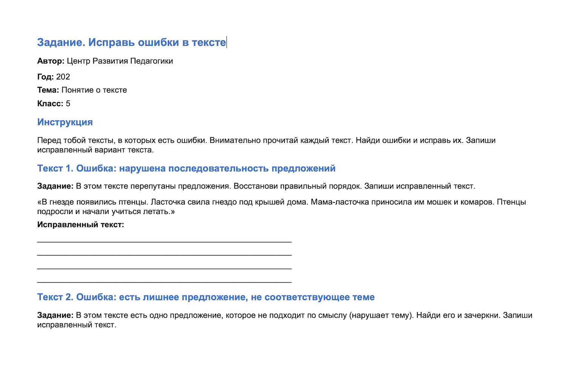Click the bold 'Задание:' label under Текст 1
The image size is (569, 392).
pyautogui.click(x=55, y=186)
